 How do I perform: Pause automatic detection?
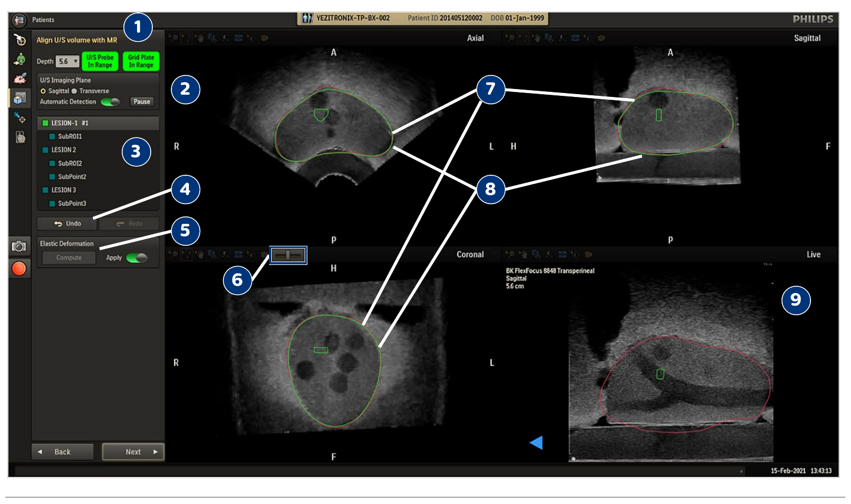tap(142, 102)
